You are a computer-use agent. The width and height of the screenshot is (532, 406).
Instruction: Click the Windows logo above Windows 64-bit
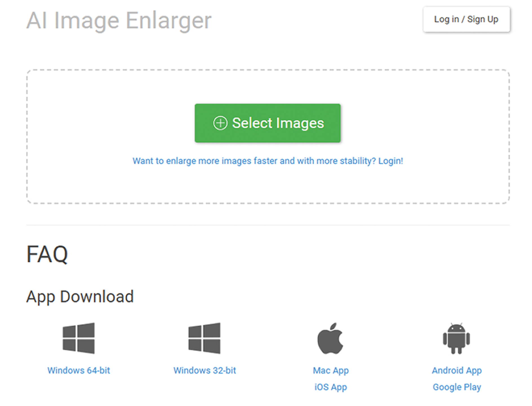pyautogui.click(x=79, y=338)
